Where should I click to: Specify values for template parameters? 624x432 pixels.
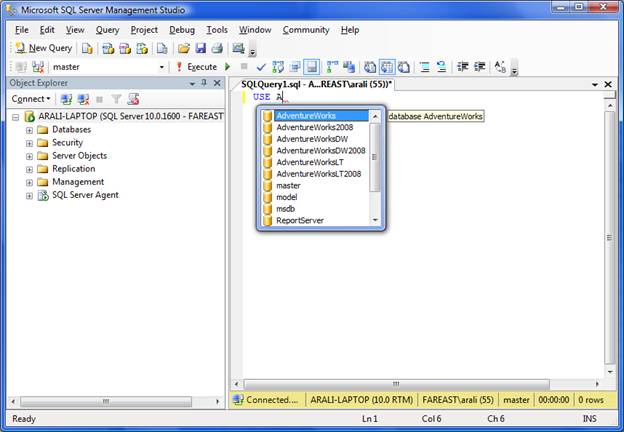point(500,67)
